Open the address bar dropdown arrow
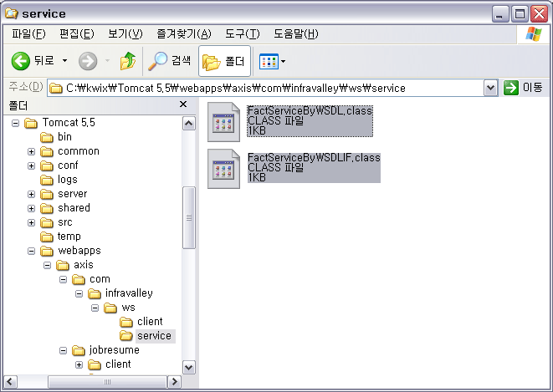Screen dimensions: 553x392 point(491,88)
